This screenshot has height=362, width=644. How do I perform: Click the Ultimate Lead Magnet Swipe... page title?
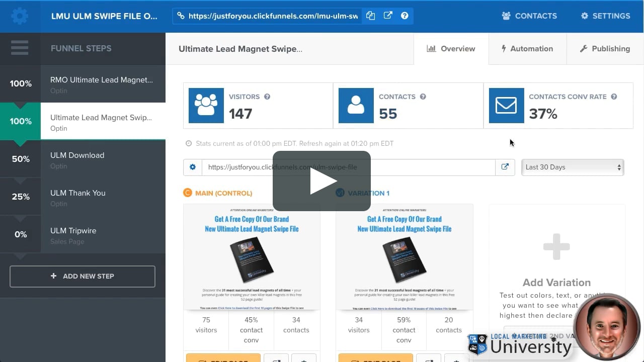[x=240, y=49]
